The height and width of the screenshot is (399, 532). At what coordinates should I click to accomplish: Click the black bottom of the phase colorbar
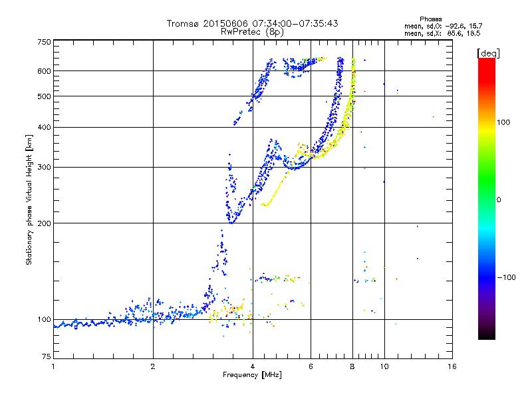[x=487, y=334]
